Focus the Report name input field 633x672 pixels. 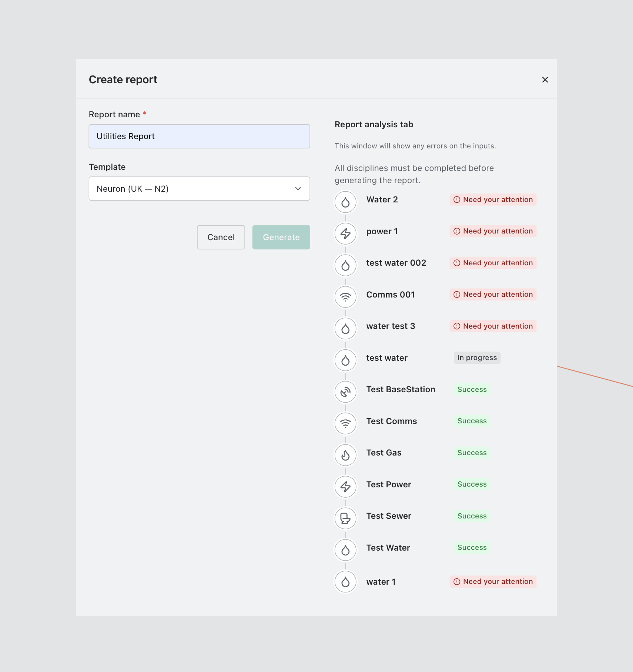pos(199,136)
